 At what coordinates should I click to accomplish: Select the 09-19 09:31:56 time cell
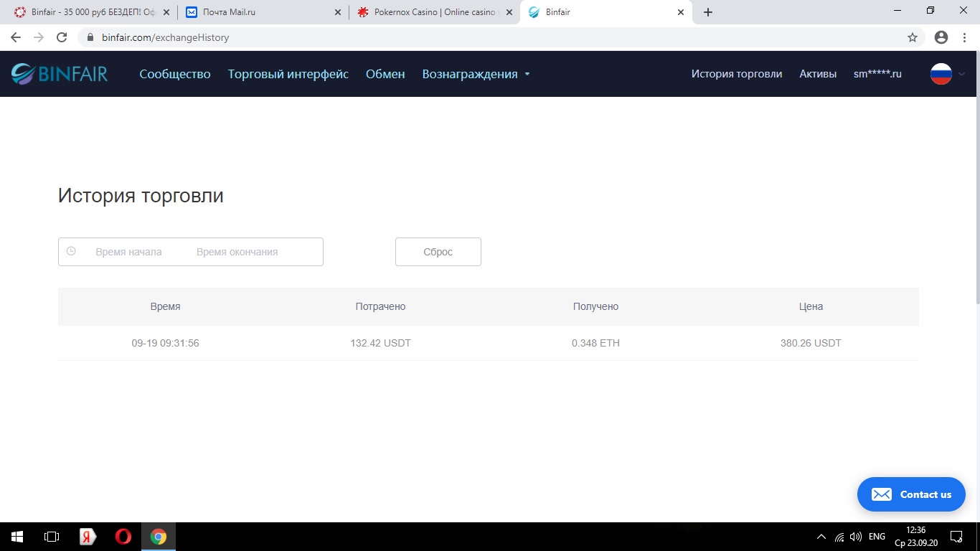coord(165,343)
